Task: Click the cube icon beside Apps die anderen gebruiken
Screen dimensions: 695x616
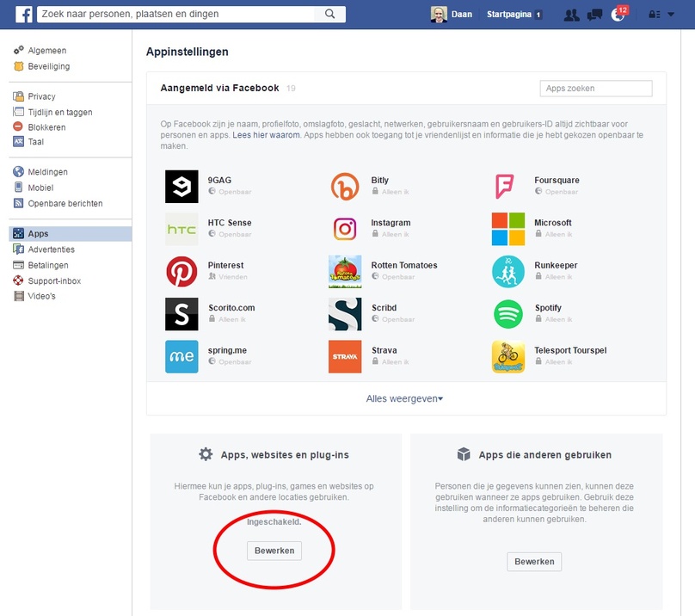Action: [x=464, y=454]
